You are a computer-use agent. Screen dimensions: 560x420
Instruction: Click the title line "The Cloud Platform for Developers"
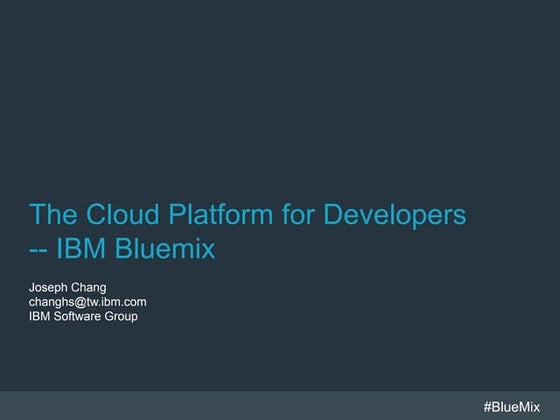coord(248,215)
